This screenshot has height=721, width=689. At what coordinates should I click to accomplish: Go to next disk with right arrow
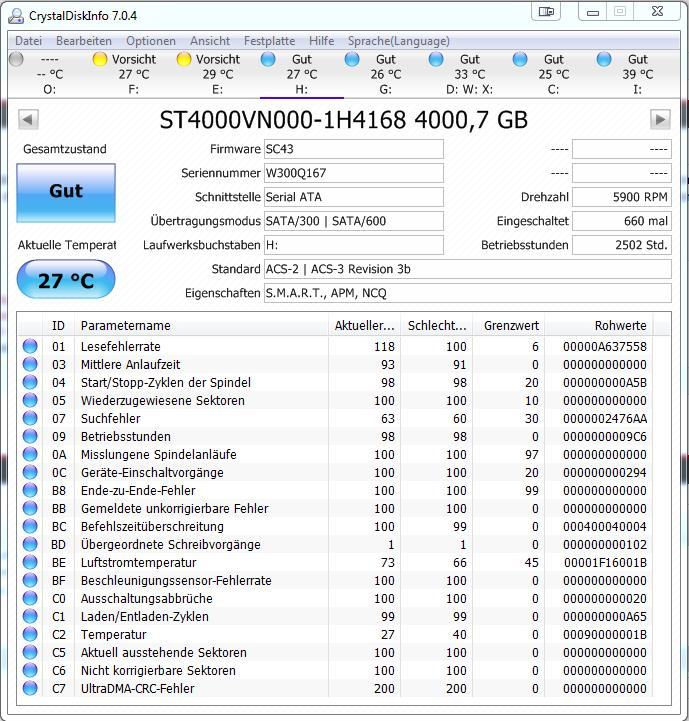660,120
